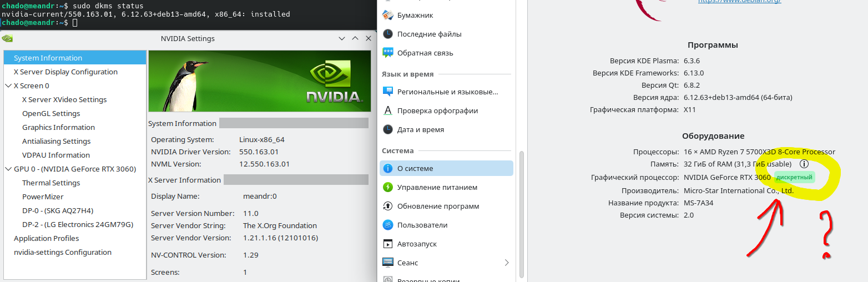Viewport: 868px width, 282px height.
Task: Open X Server Display Configuration
Action: [x=65, y=72]
